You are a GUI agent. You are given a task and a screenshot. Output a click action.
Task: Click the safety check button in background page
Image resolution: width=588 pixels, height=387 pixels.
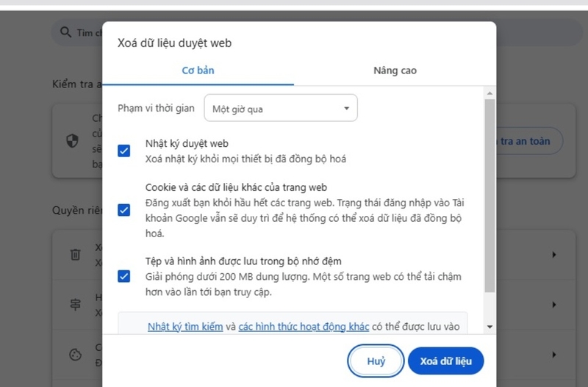528,141
